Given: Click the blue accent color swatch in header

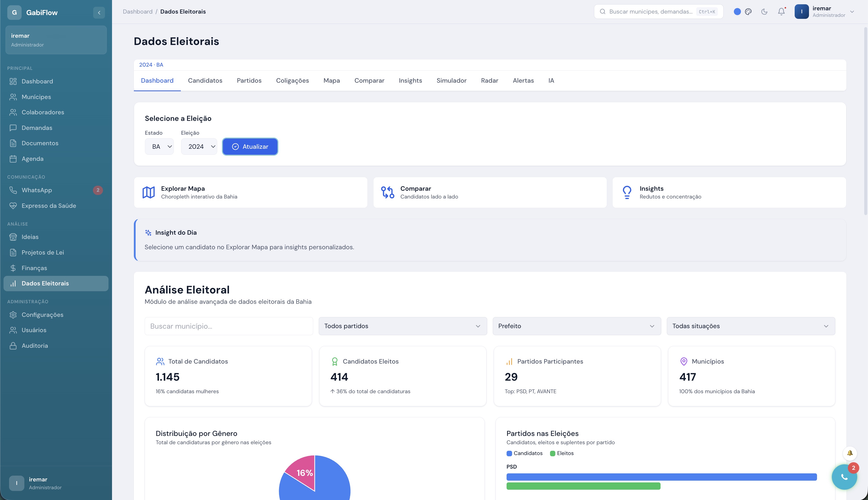Looking at the screenshot, I should [x=737, y=12].
